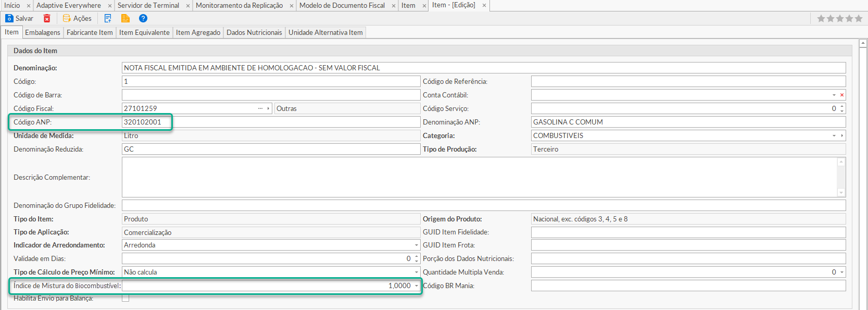Click the Denominação text field
The image size is (868, 310).
[x=484, y=68]
